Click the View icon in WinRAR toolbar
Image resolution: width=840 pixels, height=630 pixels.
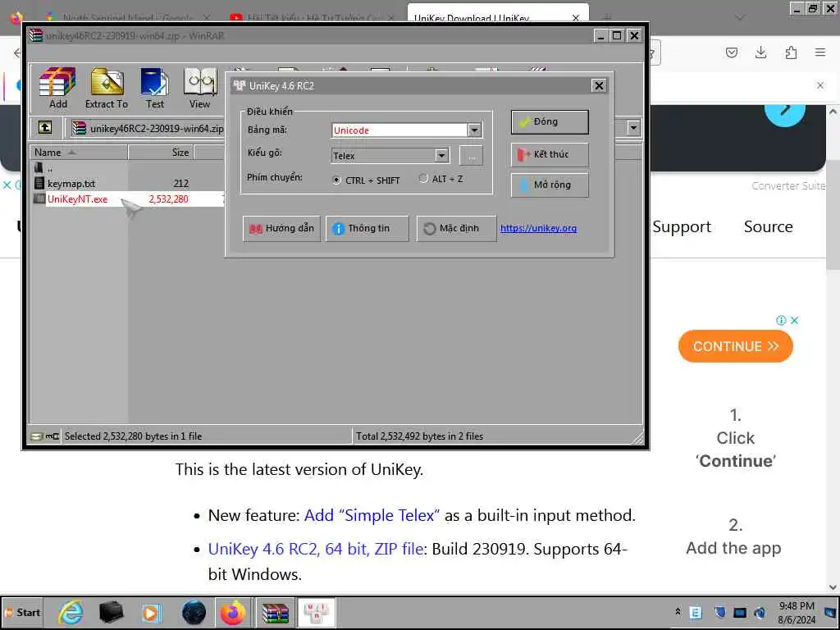200,89
